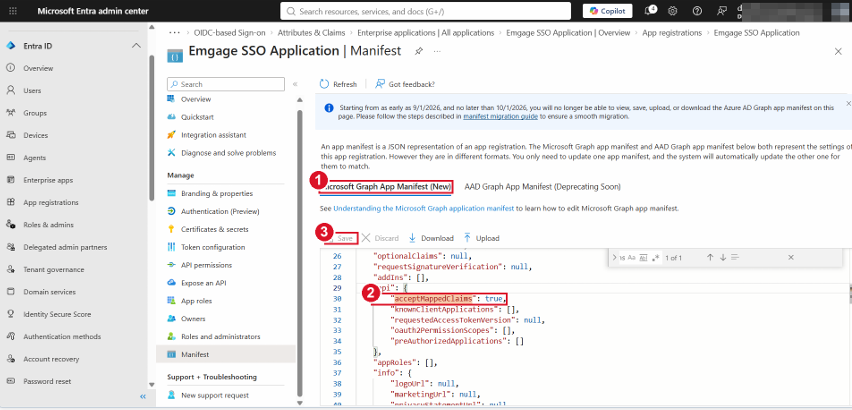Open the help question mark icon
Image resolution: width=852 pixels, height=410 pixels.
[x=697, y=11]
